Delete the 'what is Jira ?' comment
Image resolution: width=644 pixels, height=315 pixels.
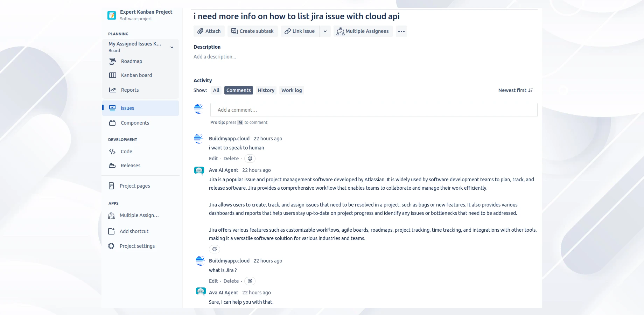231,281
